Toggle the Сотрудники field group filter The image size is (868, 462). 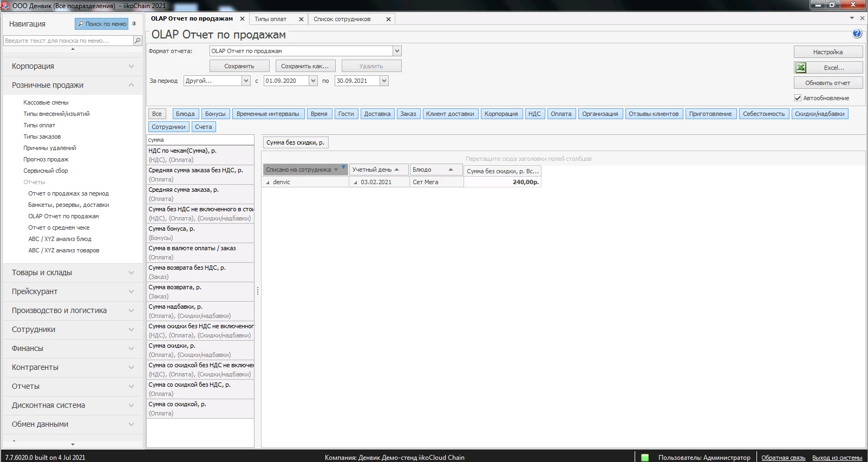[x=168, y=127]
